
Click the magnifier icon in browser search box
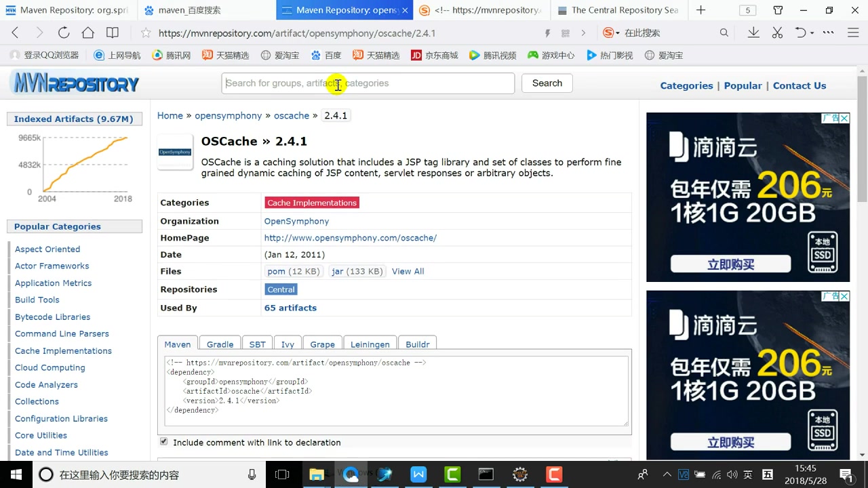[x=724, y=33]
